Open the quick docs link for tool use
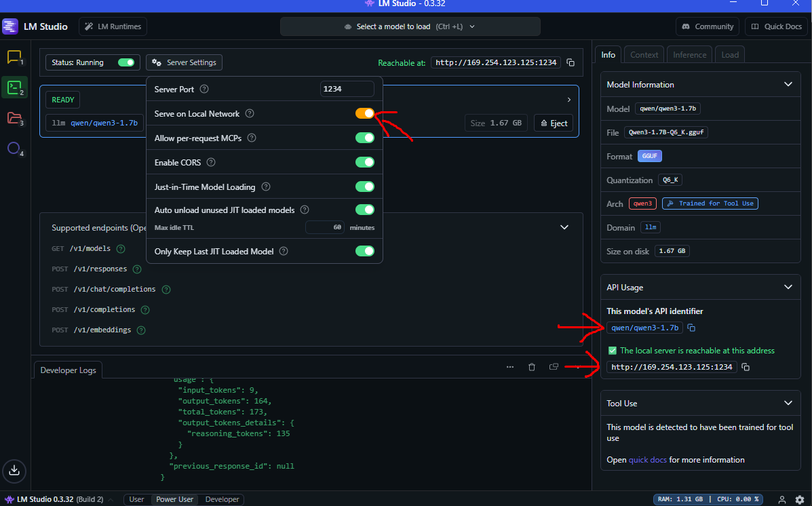 pyautogui.click(x=647, y=459)
